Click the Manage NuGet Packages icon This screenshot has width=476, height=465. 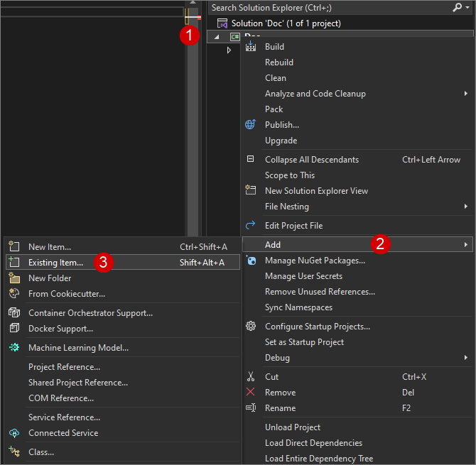(x=250, y=261)
